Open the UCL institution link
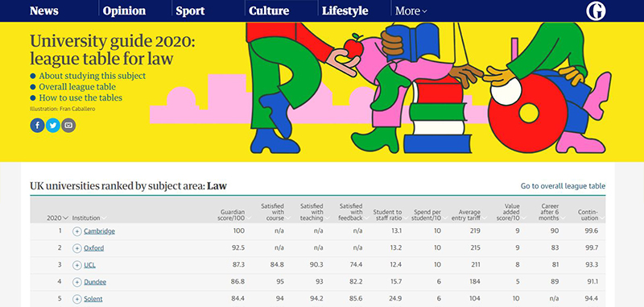Screen dimensions: 644x307 point(89,265)
